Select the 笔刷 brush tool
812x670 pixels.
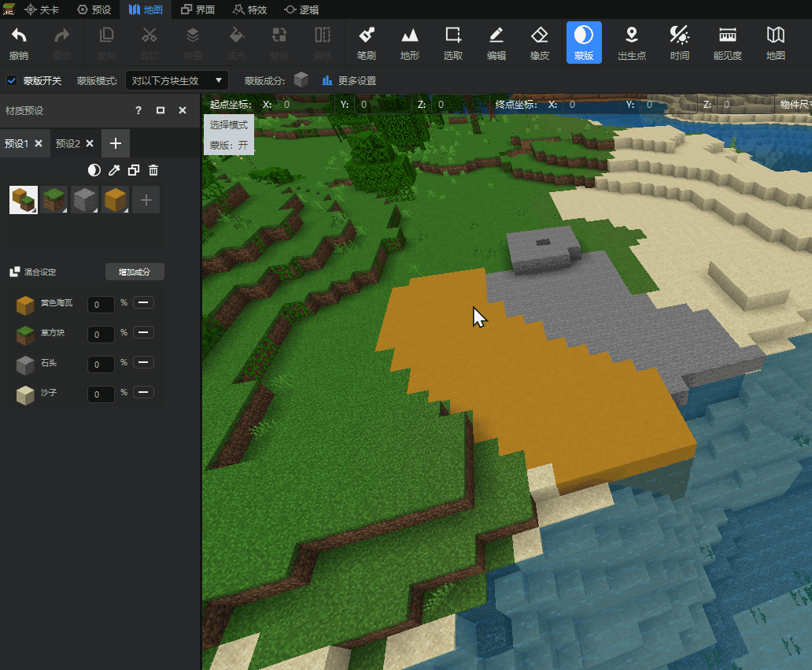tap(367, 43)
